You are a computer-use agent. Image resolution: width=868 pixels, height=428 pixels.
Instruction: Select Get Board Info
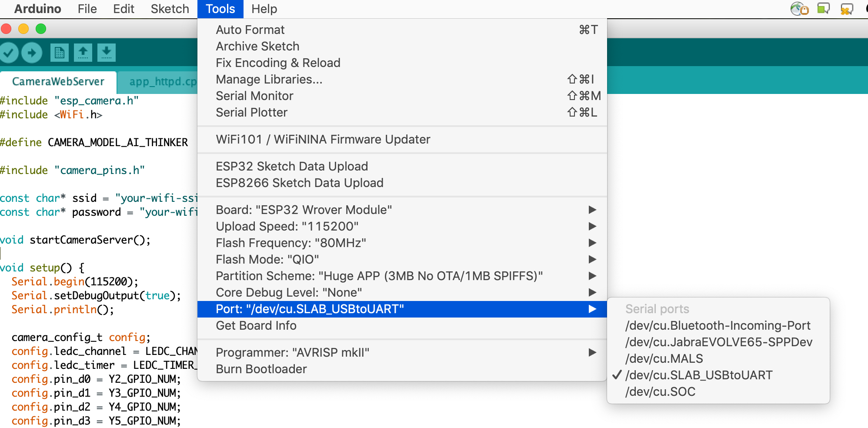pos(402,325)
